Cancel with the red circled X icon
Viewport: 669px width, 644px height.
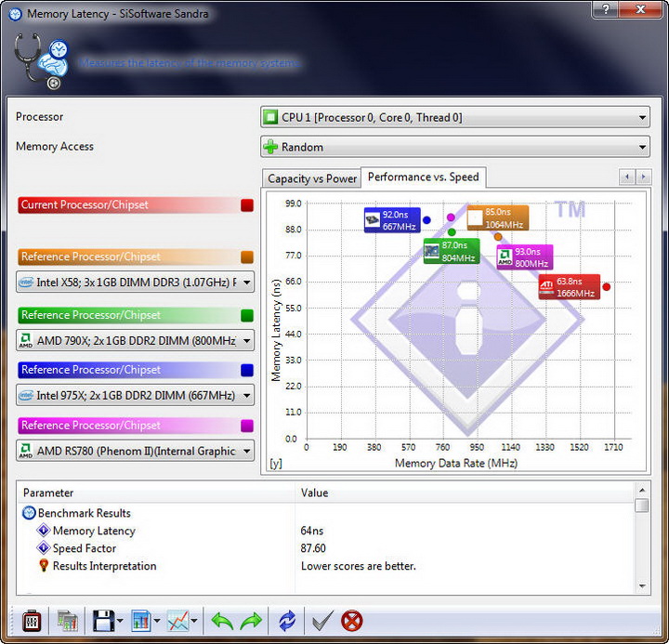coord(352,621)
